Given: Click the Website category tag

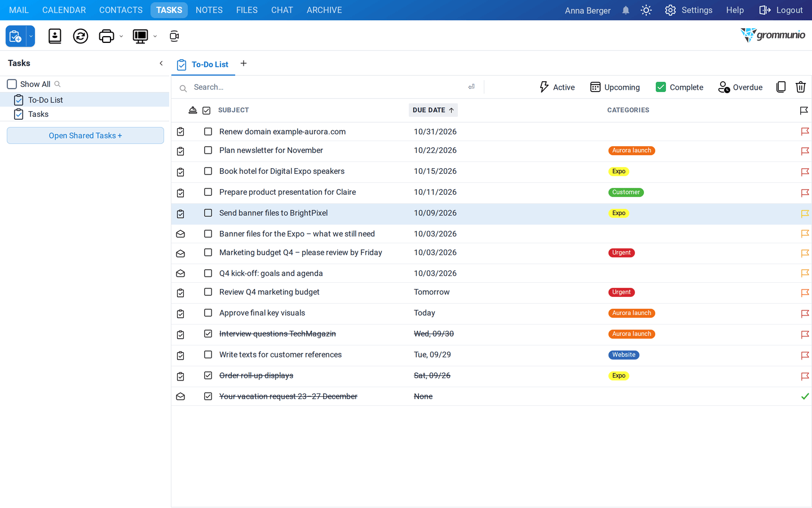Looking at the screenshot, I should (624, 355).
